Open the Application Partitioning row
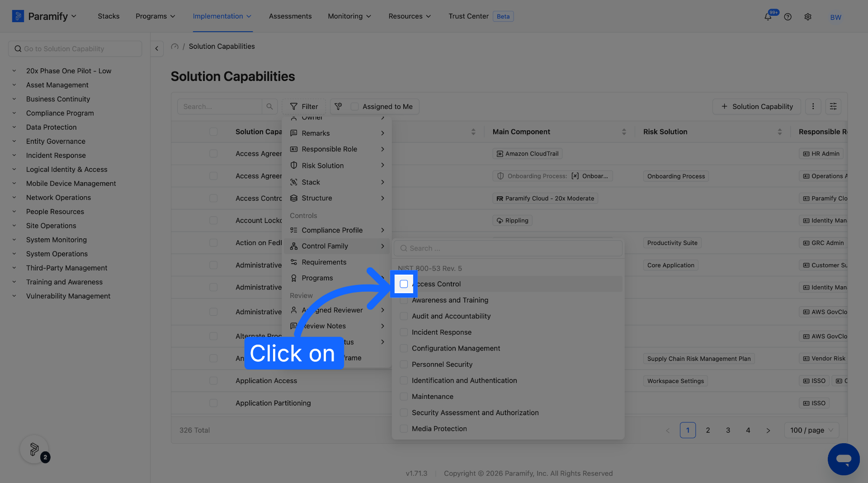Viewport: 868px width, 483px height. [273, 403]
